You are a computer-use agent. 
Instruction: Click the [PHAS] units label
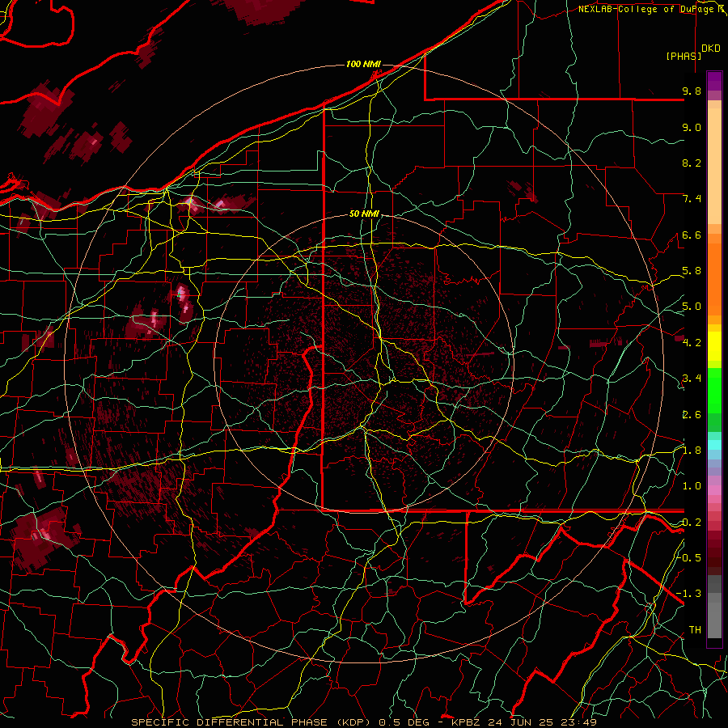pyautogui.click(x=684, y=56)
